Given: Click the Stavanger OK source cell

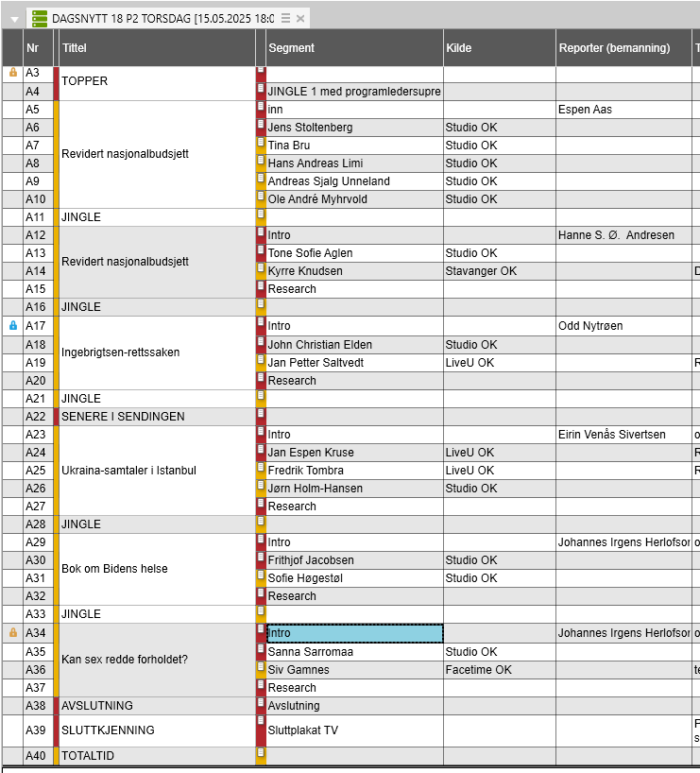Looking at the screenshot, I should point(500,271).
